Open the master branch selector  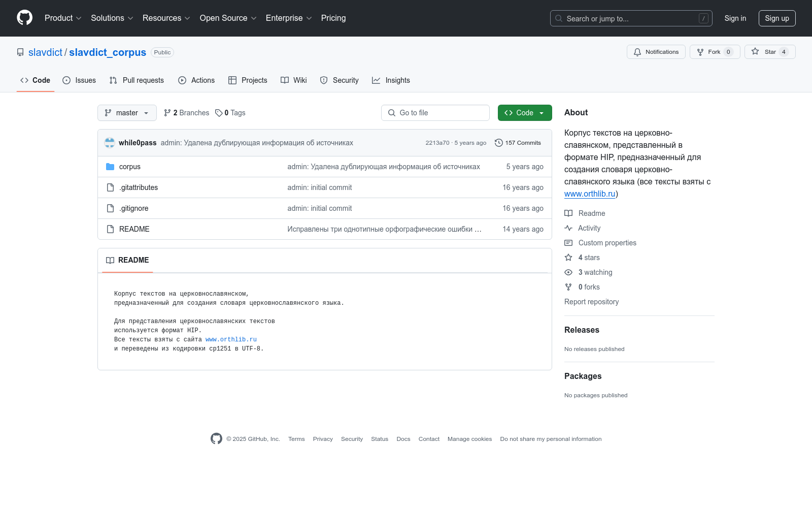point(127,113)
